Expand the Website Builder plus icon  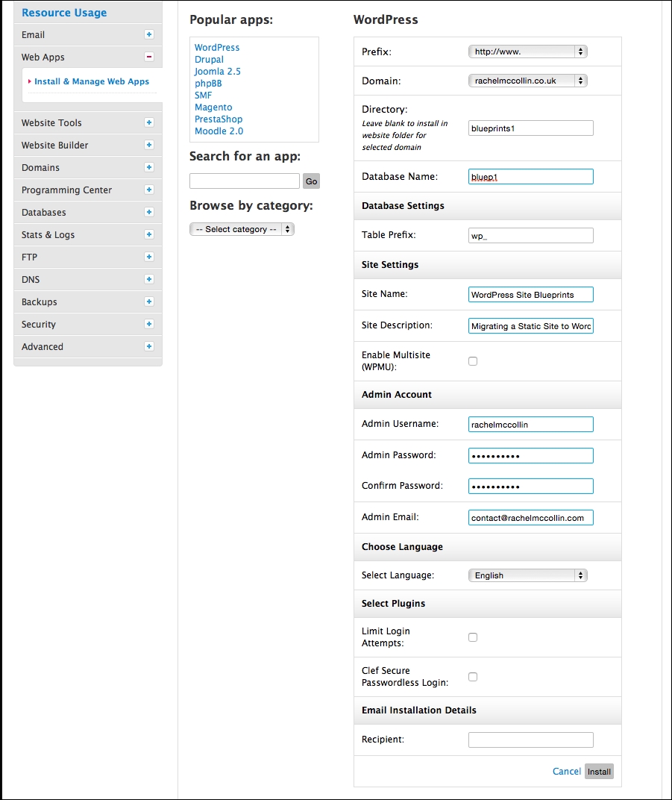click(x=149, y=145)
